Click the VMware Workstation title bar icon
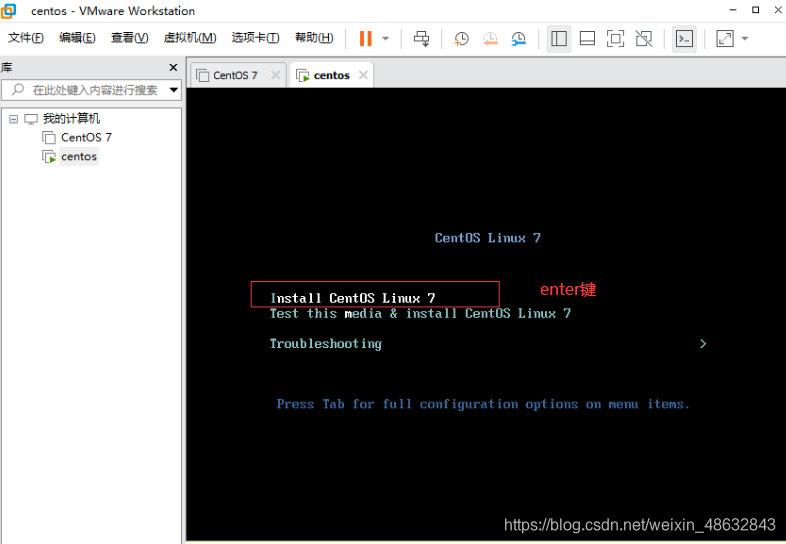 (9, 11)
